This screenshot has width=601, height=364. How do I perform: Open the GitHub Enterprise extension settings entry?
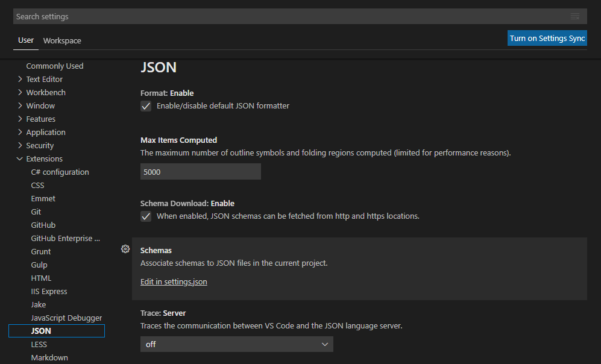point(66,238)
